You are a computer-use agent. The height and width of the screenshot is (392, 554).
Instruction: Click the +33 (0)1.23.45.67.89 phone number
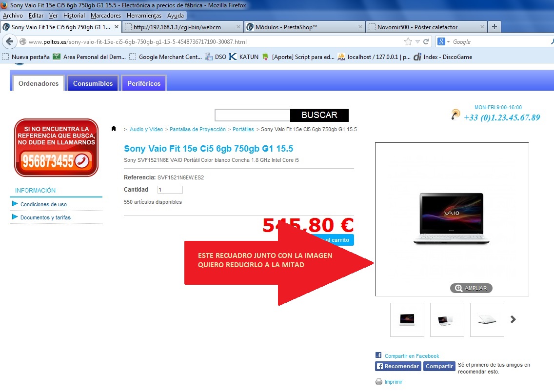point(502,118)
